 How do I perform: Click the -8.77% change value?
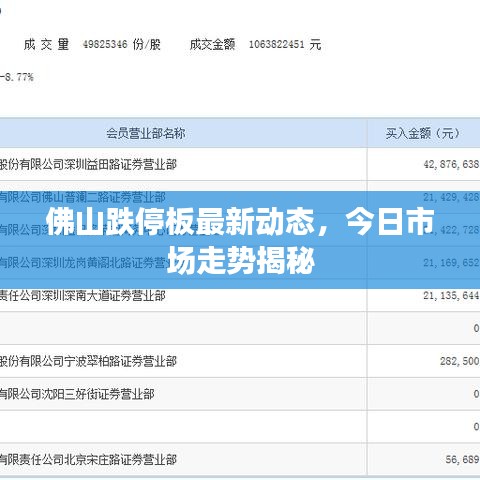coord(17,77)
